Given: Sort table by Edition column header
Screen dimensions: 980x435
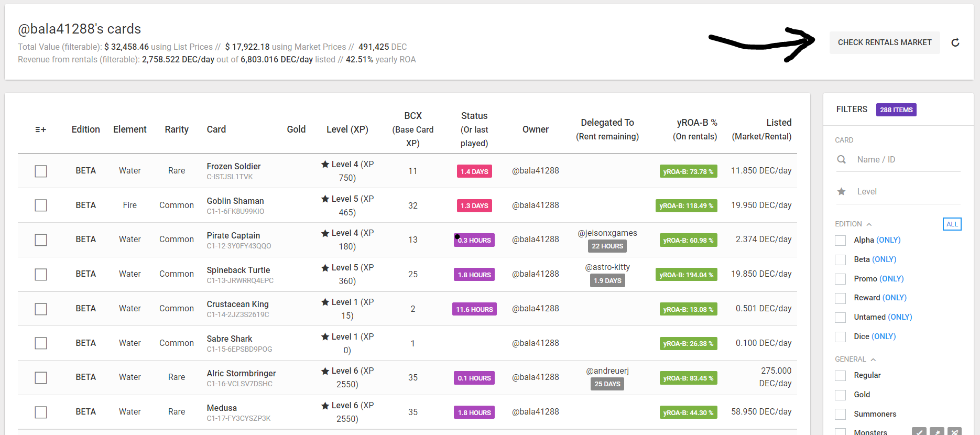Looking at the screenshot, I should pos(85,129).
